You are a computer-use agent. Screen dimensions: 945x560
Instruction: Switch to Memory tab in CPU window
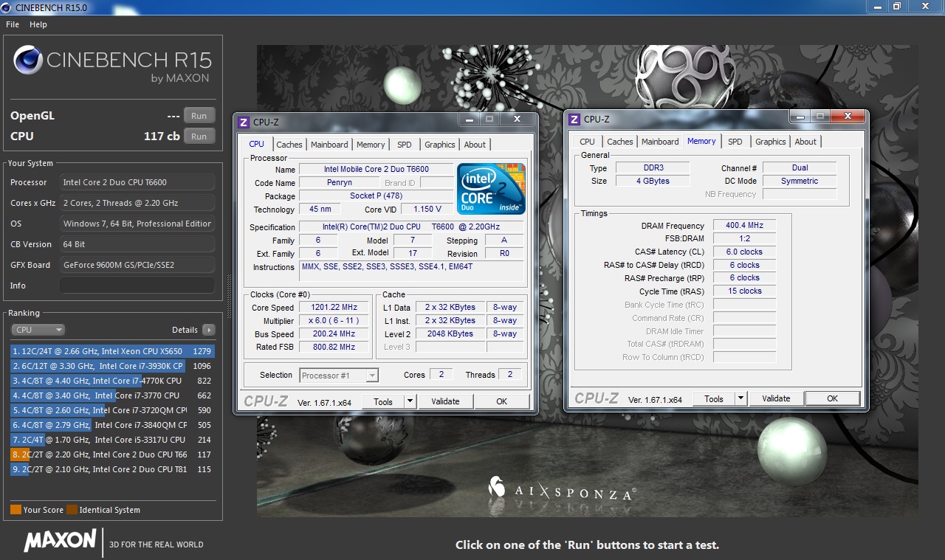pyautogui.click(x=371, y=145)
